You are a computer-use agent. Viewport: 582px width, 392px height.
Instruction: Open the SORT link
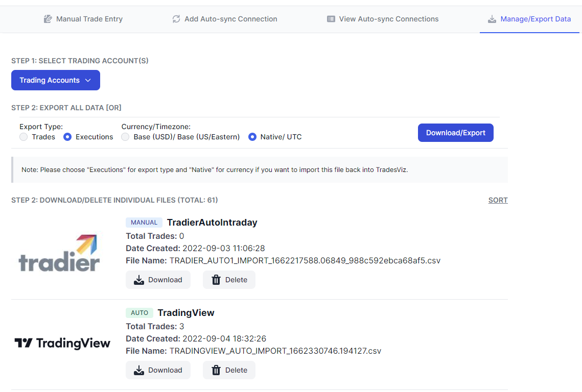[x=498, y=200]
